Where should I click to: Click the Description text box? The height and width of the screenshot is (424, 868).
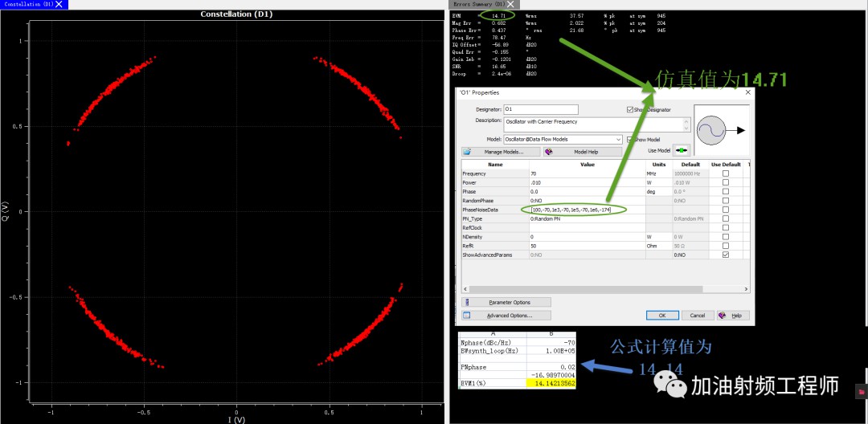coord(593,124)
